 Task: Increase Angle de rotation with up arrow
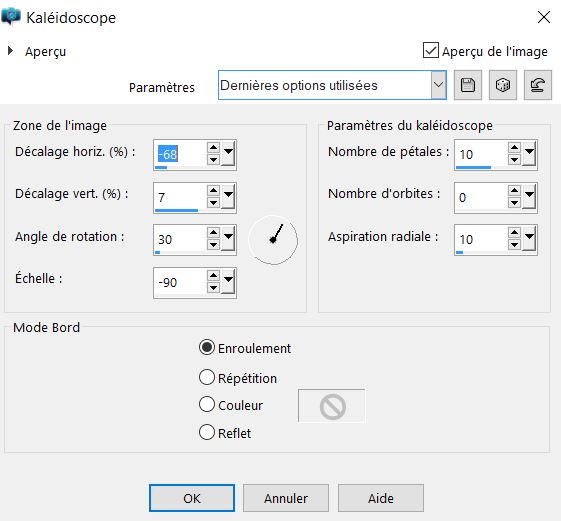tap(213, 233)
